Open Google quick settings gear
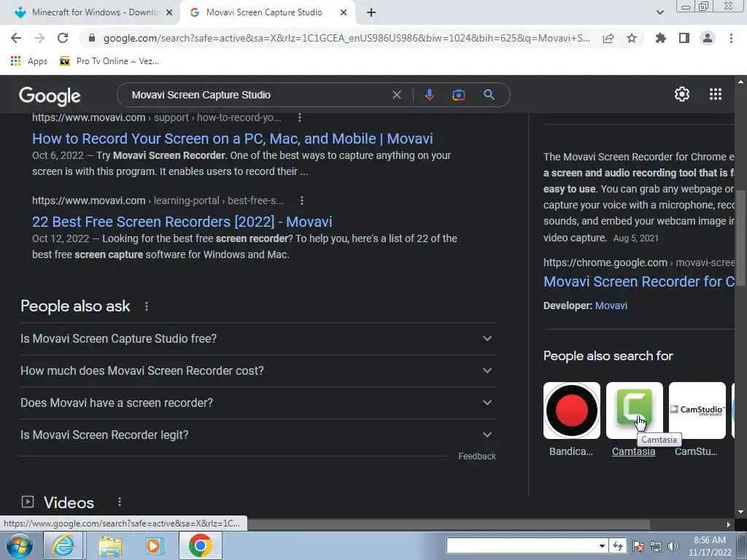 click(x=682, y=94)
